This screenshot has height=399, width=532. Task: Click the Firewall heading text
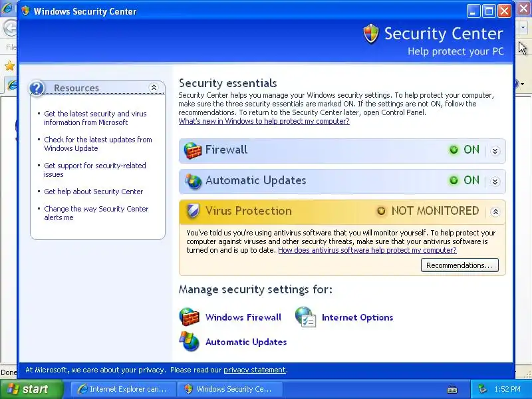pyautogui.click(x=226, y=150)
